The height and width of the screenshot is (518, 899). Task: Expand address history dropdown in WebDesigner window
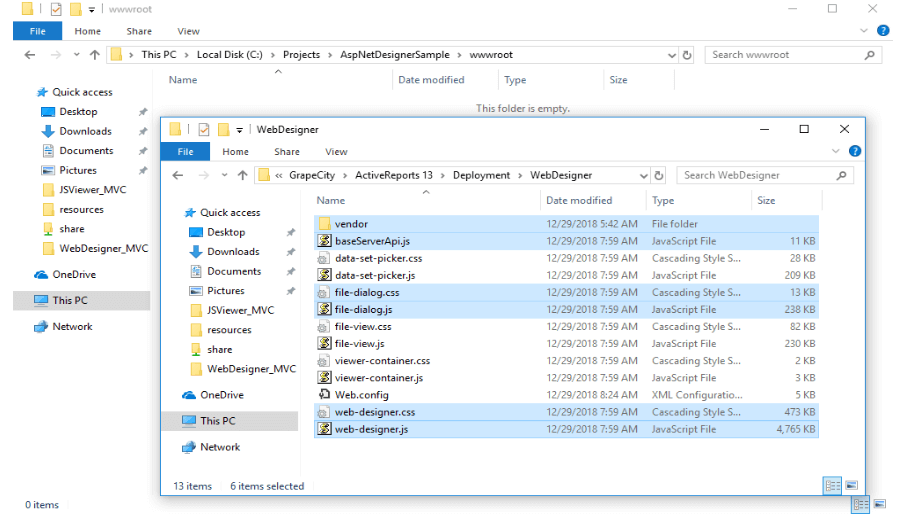pyautogui.click(x=643, y=176)
